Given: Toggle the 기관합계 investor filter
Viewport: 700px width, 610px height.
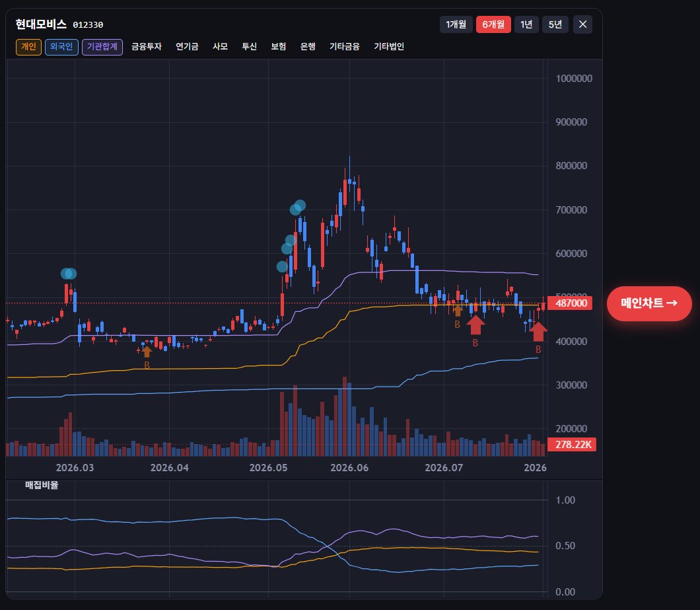Looking at the screenshot, I should tap(102, 46).
